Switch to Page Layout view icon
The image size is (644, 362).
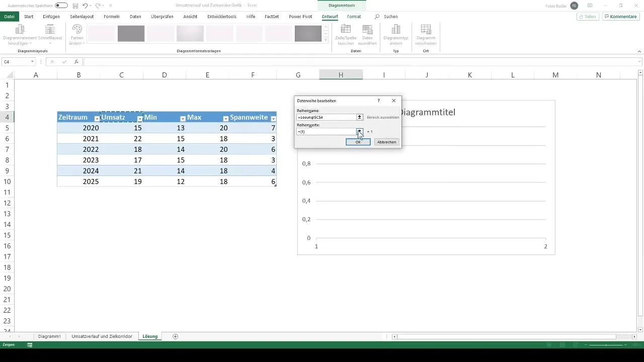tap(562, 345)
